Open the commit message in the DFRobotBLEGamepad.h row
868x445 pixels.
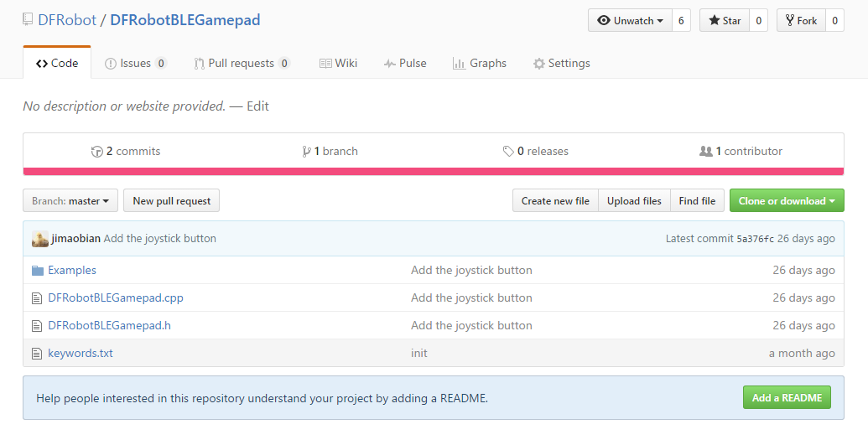click(x=471, y=325)
